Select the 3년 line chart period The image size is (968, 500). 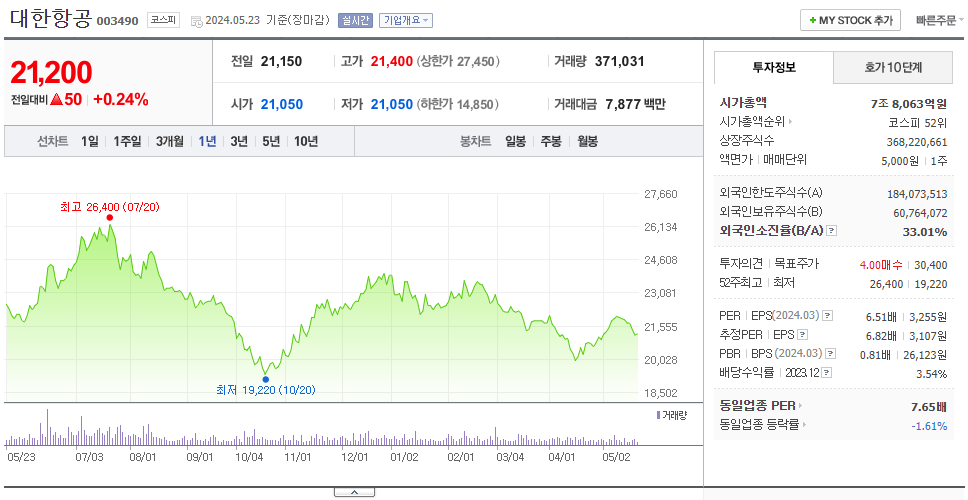tap(239, 141)
